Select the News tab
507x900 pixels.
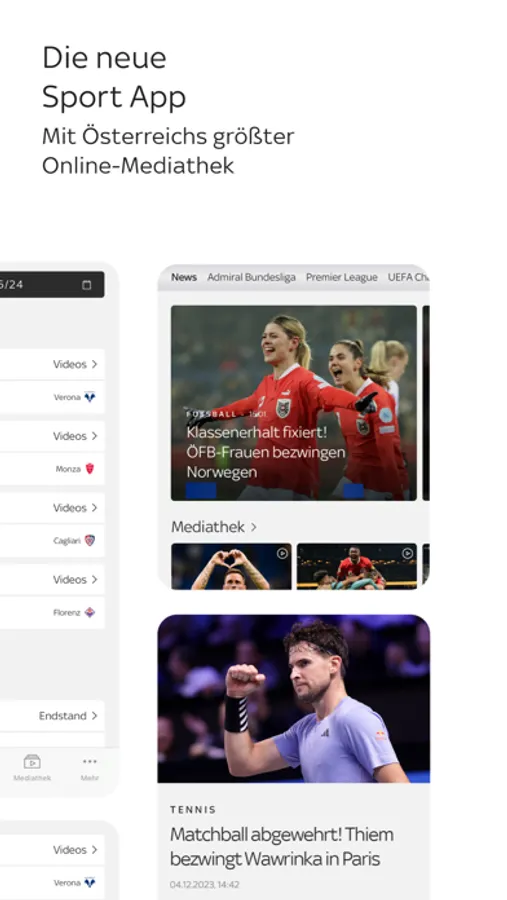[184, 277]
